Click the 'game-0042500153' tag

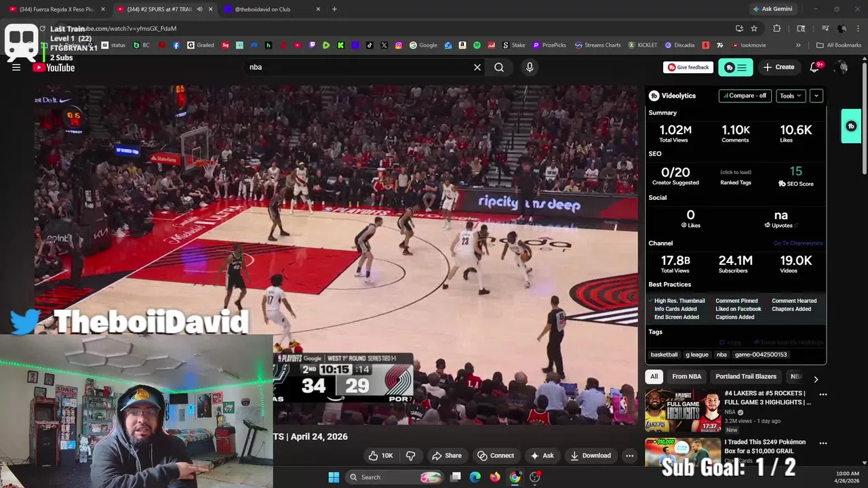[x=761, y=354]
